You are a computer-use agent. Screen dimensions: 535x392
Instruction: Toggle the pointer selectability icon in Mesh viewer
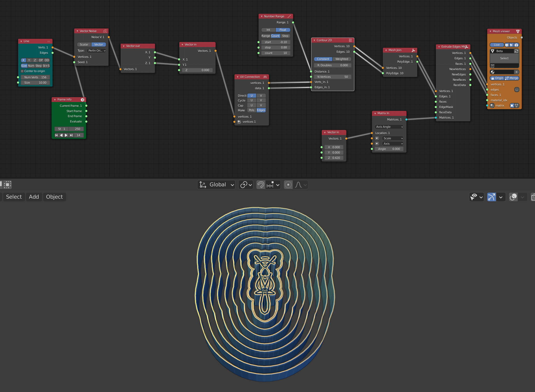click(x=512, y=45)
